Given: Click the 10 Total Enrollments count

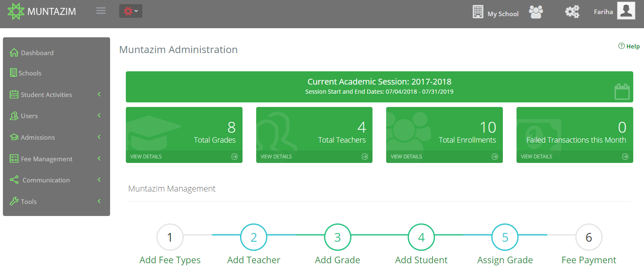Looking at the screenshot, I should click(x=488, y=127).
